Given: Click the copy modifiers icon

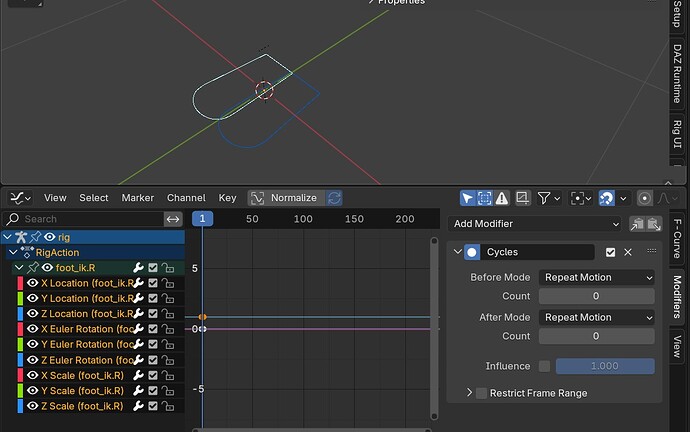Looking at the screenshot, I should pyautogui.click(x=637, y=224).
